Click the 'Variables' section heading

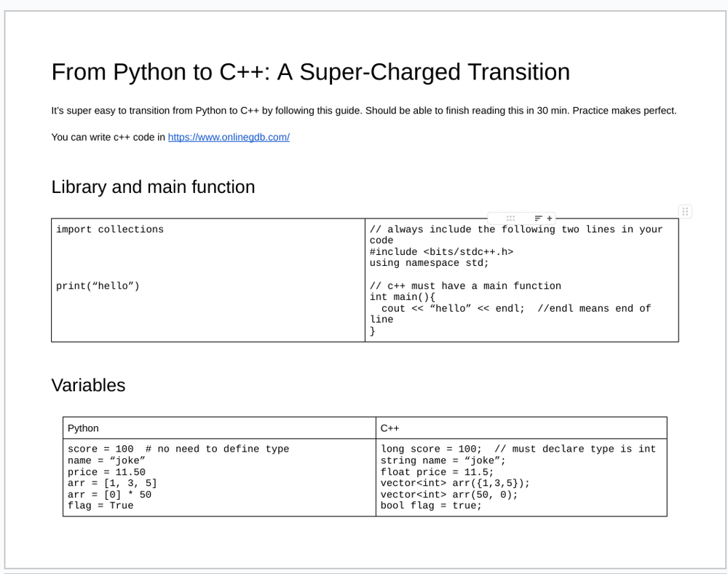88,385
